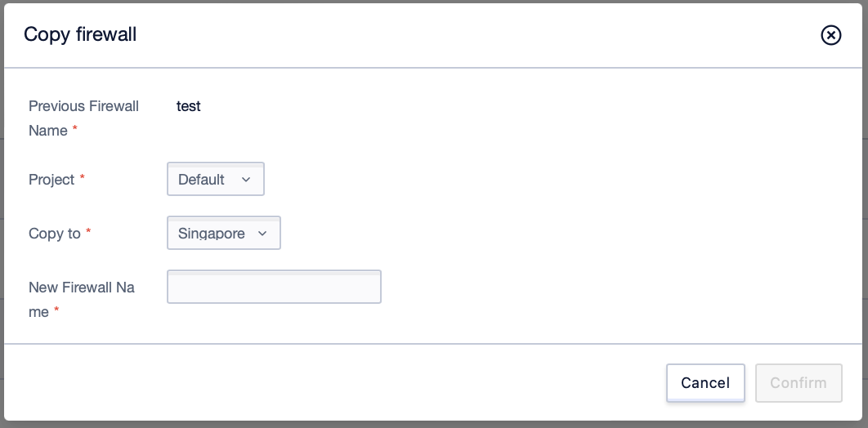Image resolution: width=868 pixels, height=428 pixels.
Task: Click the Project field label
Action: (51, 179)
